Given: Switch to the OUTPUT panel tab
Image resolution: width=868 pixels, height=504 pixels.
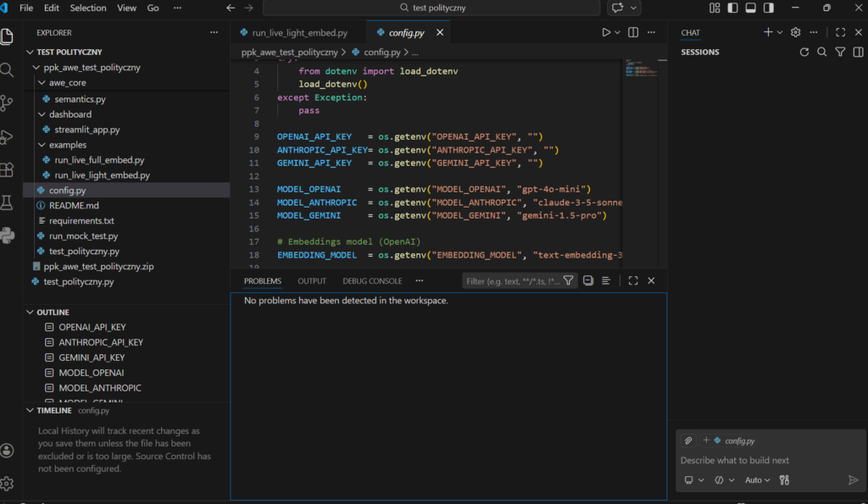Looking at the screenshot, I should point(312,281).
